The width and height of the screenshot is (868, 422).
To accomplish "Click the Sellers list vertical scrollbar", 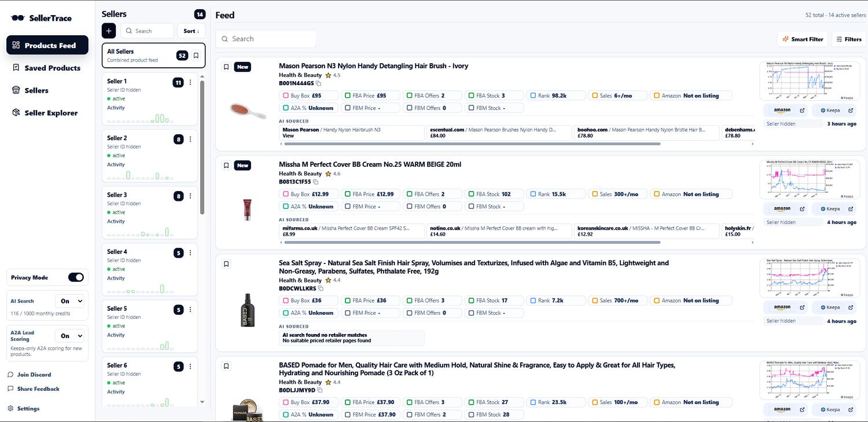I will coord(202,148).
